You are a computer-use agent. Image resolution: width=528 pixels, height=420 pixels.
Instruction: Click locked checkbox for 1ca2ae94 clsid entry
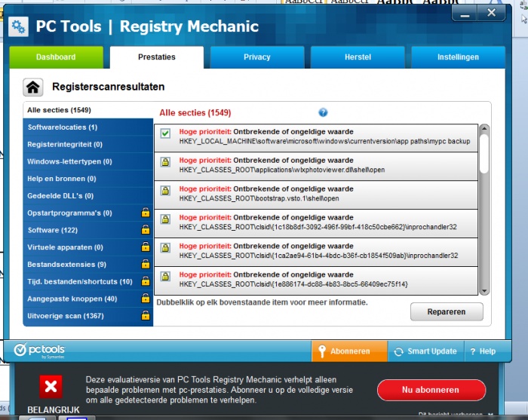(165, 247)
